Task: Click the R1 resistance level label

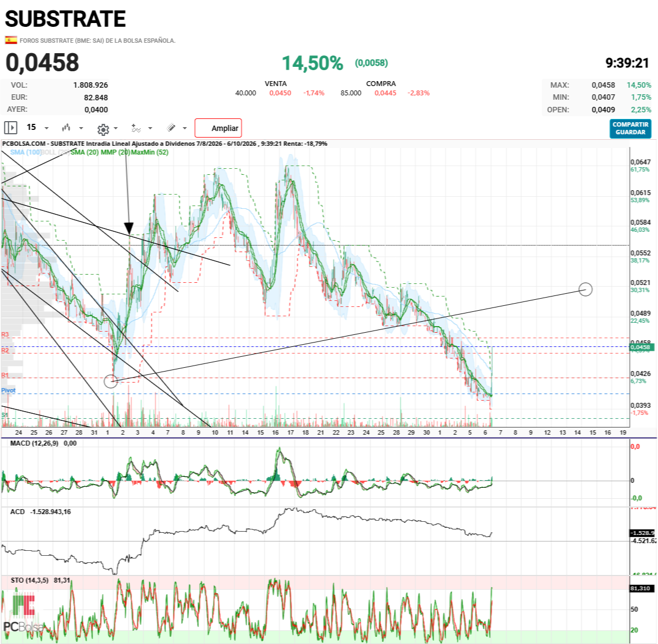Action: pos(5,375)
